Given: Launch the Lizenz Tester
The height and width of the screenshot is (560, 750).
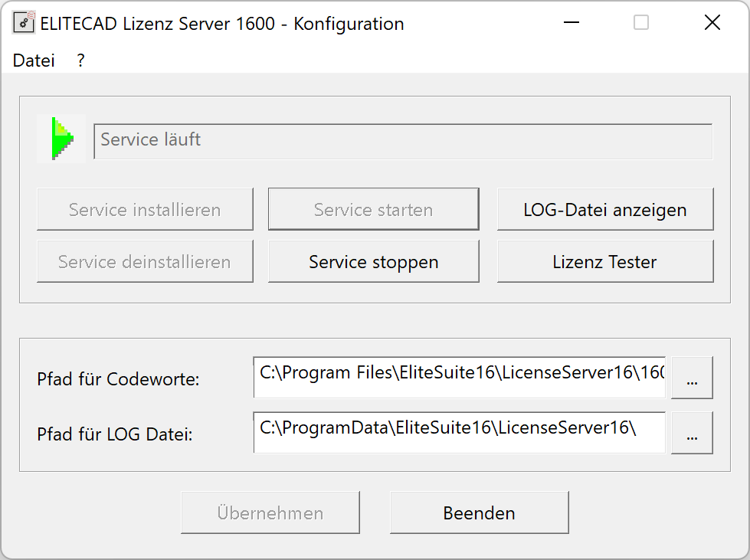Looking at the screenshot, I should click(604, 261).
